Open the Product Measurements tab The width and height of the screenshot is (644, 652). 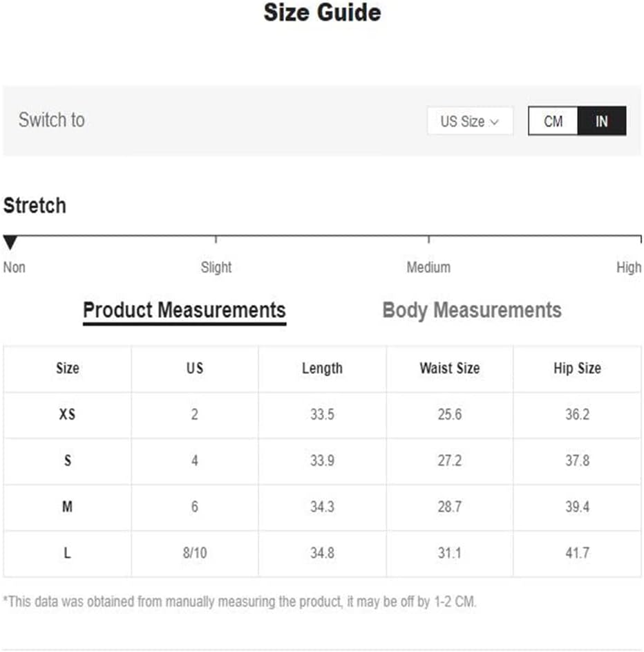pyautogui.click(x=184, y=310)
